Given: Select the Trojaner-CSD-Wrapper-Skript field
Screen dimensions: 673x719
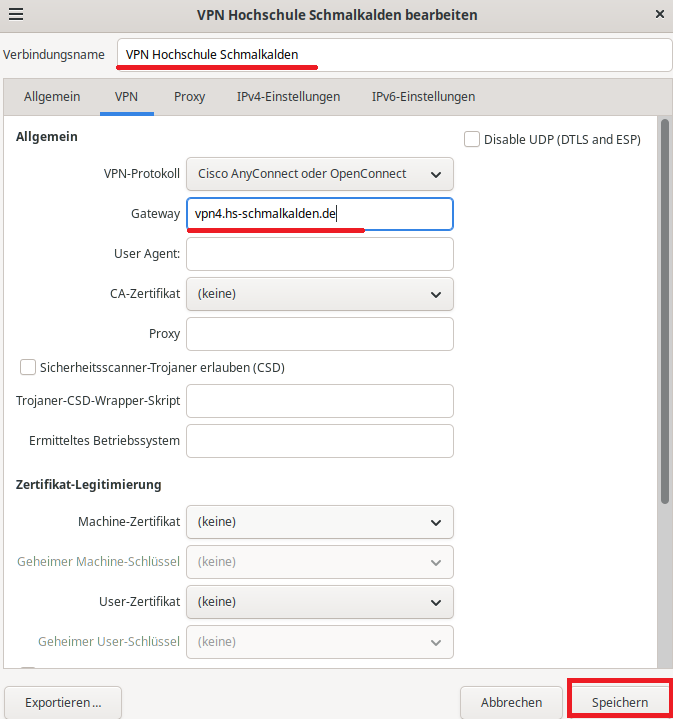Looking at the screenshot, I should pos(320,401).
